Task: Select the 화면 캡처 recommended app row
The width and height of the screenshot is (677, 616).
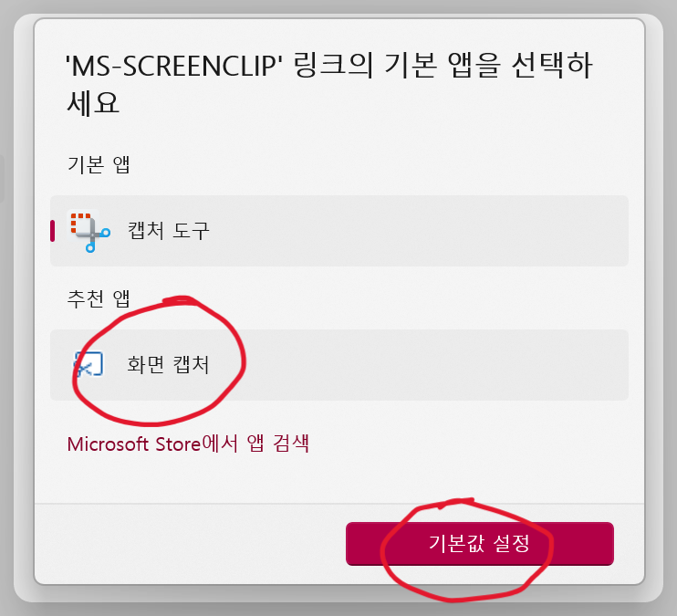Action: 338,365
